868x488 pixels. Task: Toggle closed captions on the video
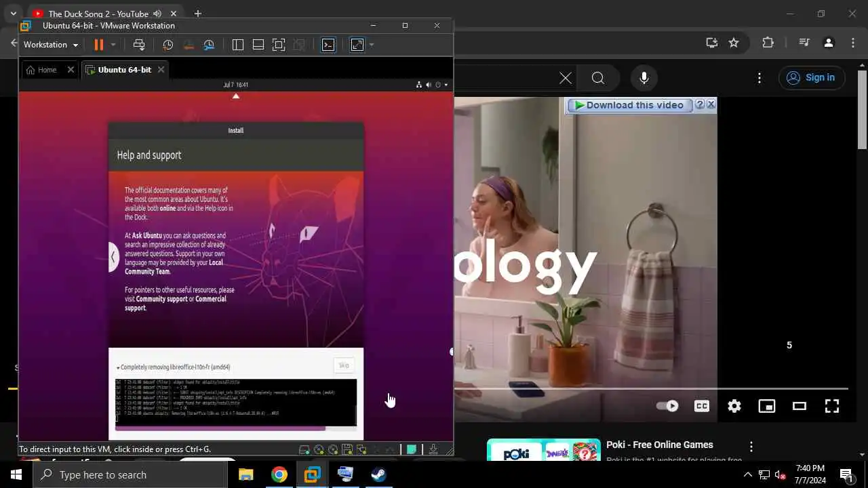click(x=702, y=406)
